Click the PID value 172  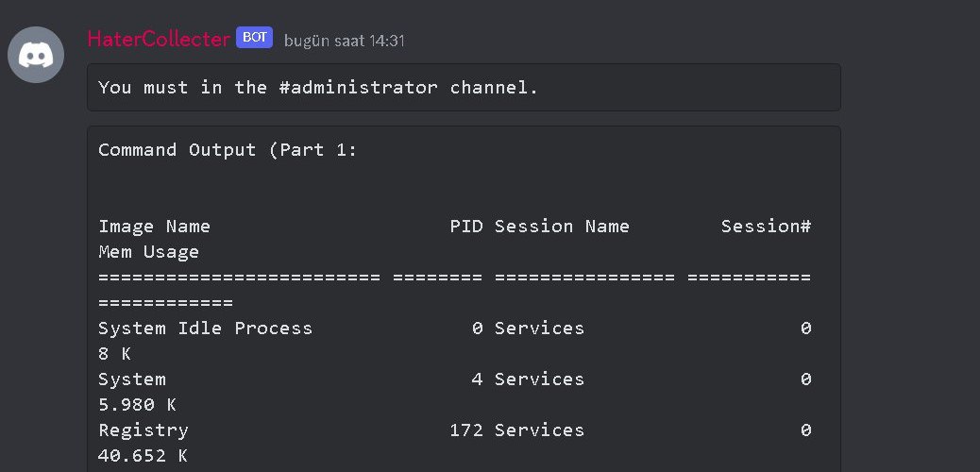(466, 430)
